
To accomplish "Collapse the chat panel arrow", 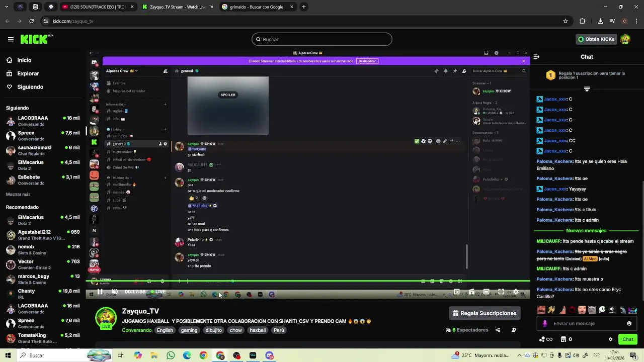I will coord(536,57).
